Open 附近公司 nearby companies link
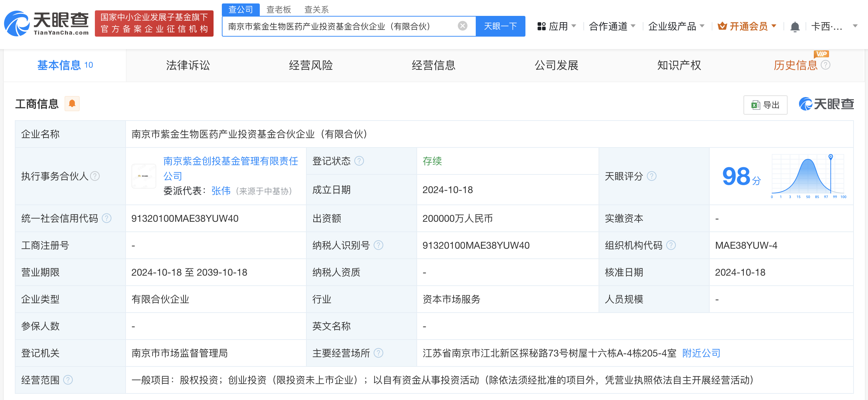The height and width of the screenshot is (400, 868). point(701,353)
